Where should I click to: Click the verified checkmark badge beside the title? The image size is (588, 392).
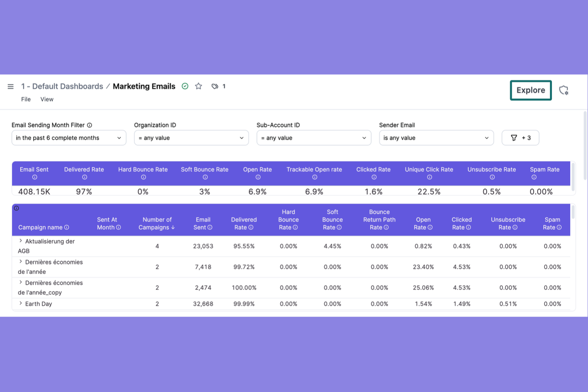[x=185, y=86]
